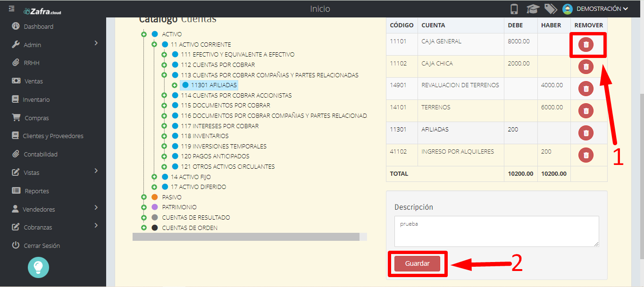The width and height of the screenshot is (644, 287).
Task: Click the hamburger menu toggle icon
Action: pyautogui.click(x=11, y=9)
